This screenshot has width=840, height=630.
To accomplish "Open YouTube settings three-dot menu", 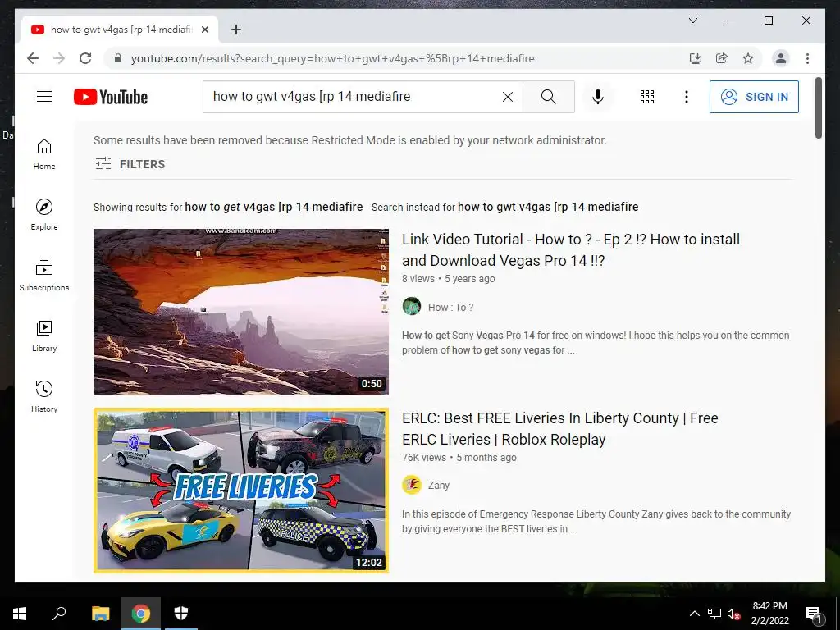I will point(687,97).
